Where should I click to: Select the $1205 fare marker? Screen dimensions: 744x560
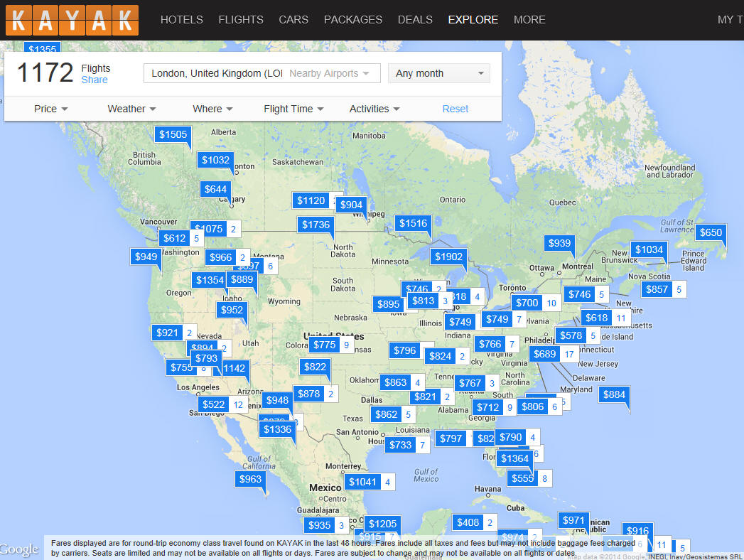(383, 524)
